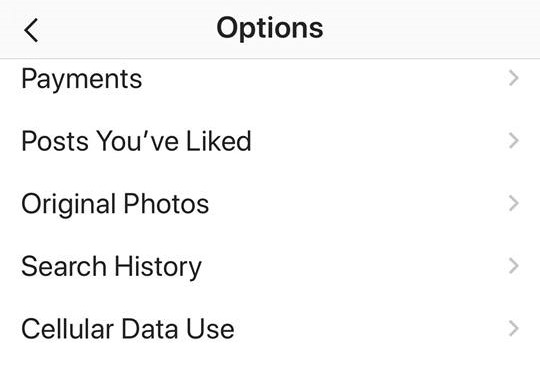
Task: Open the Search History option
Action: (270, 266)
